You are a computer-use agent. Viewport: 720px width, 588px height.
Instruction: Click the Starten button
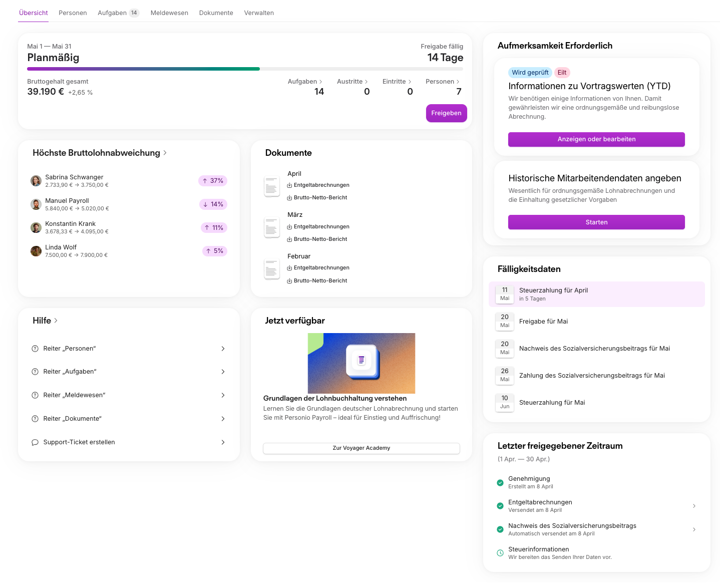point(596,222)
